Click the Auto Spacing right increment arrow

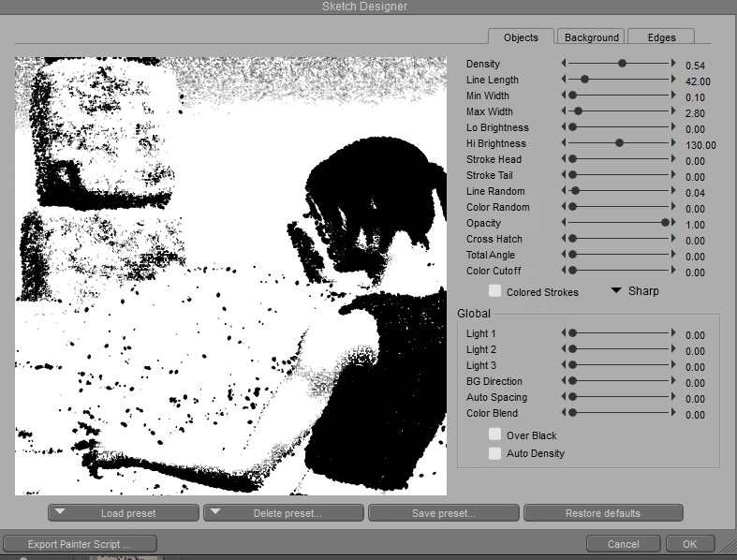click(x=673, y=396)
